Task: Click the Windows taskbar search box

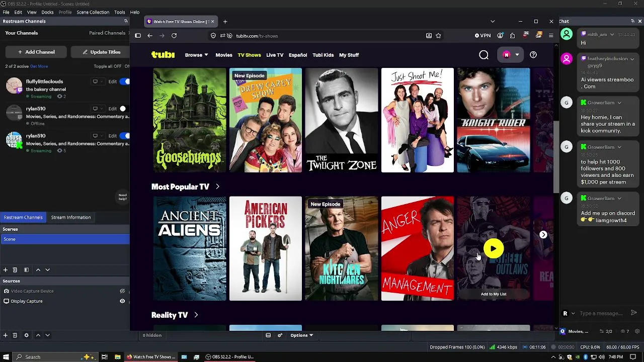Action: (x=54, y=357)
